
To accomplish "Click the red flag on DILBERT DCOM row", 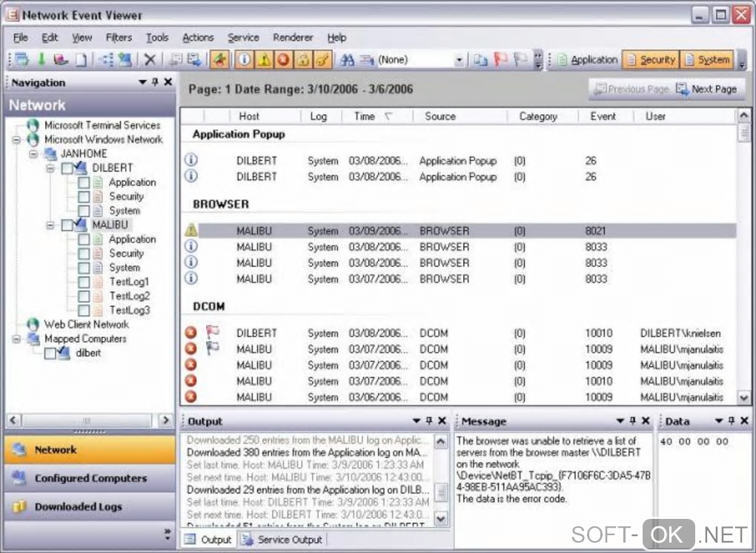I will click(x=213, y=331).
